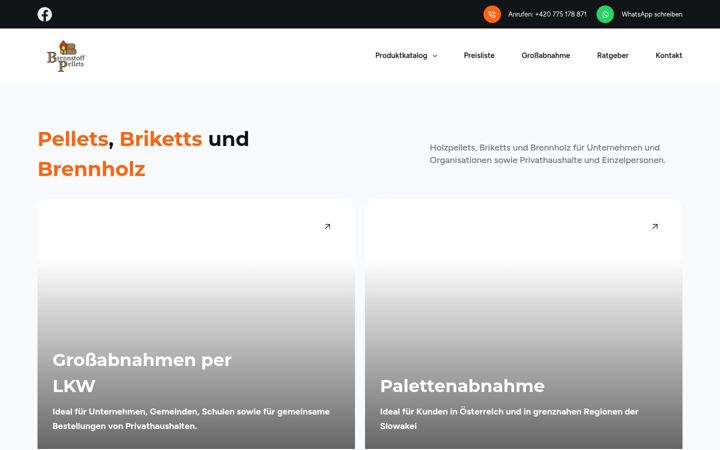Open the Produktkatalog menu
Screen dimensions: 720x450
coord(401,56)
